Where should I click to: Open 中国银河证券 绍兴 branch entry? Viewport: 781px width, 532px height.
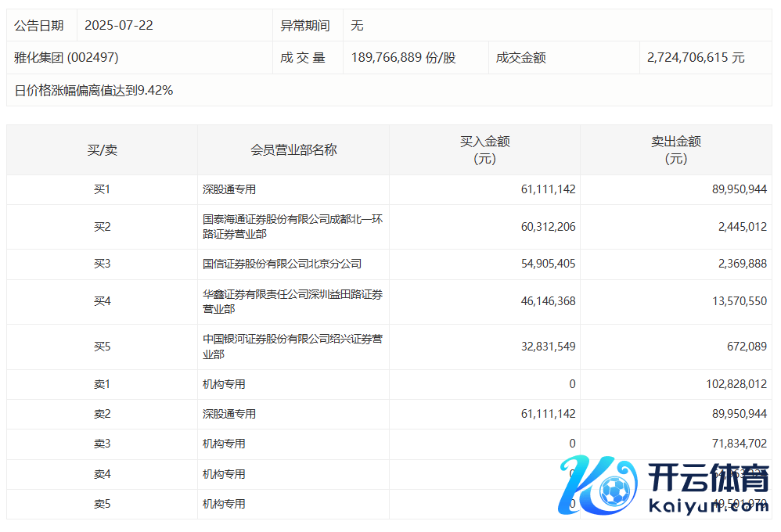[x=292, y=347]
